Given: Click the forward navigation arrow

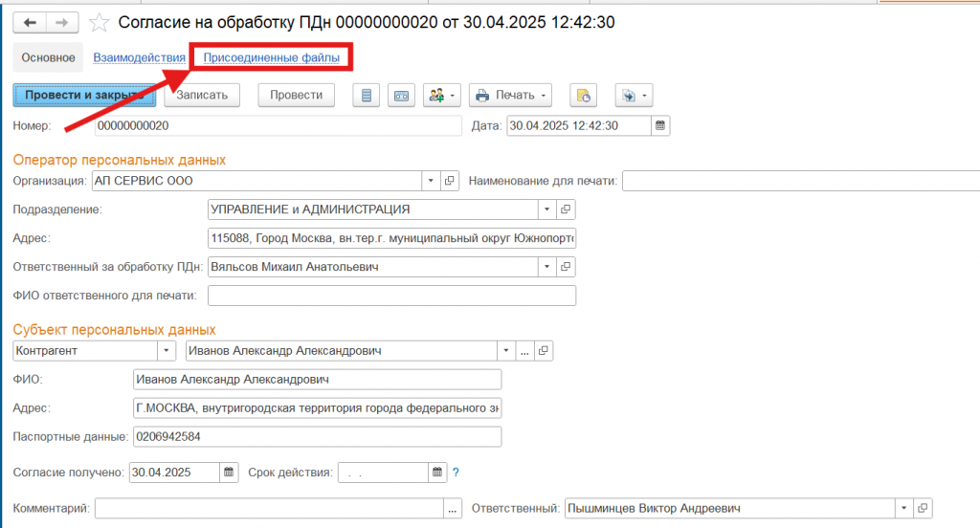Looking at the screenshot, I should [61, 21].
